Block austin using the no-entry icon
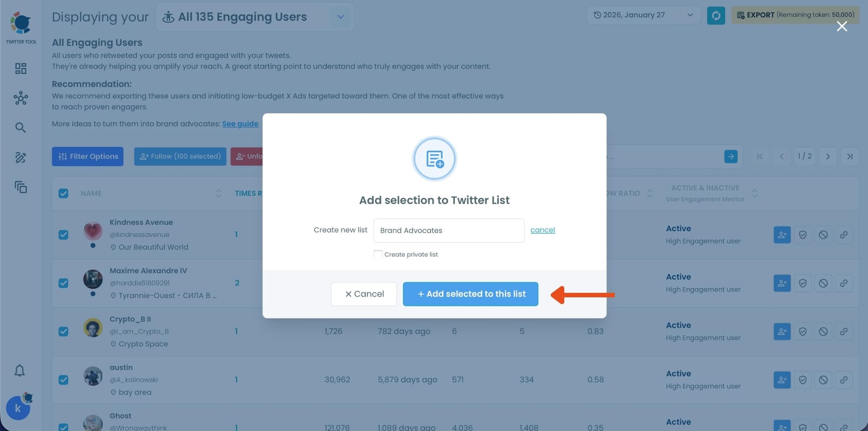The height and width of the screenshot is (431, 868). (x=823, y=379)
